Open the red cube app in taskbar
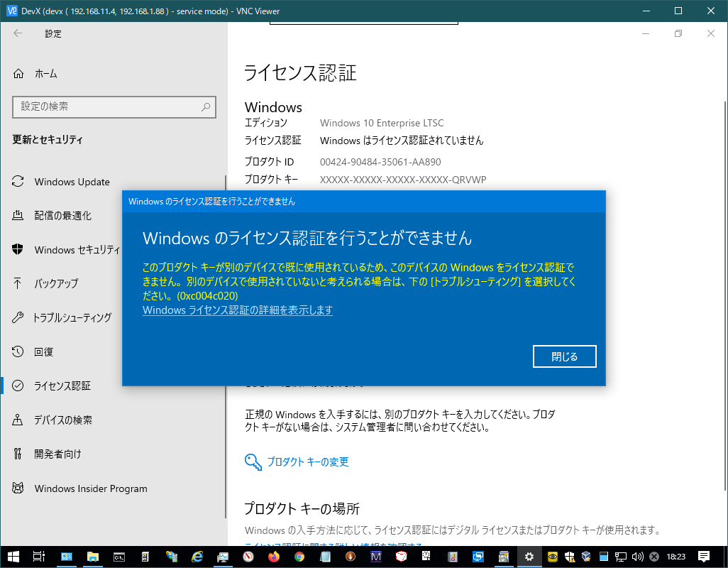The height and width of the screenshot is (568, 728). (401, 557)
